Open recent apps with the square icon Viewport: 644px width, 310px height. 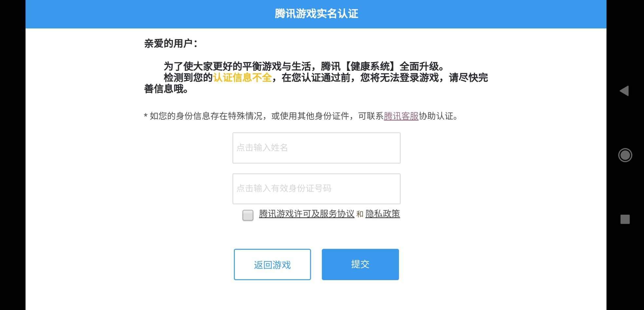(625, 219)
